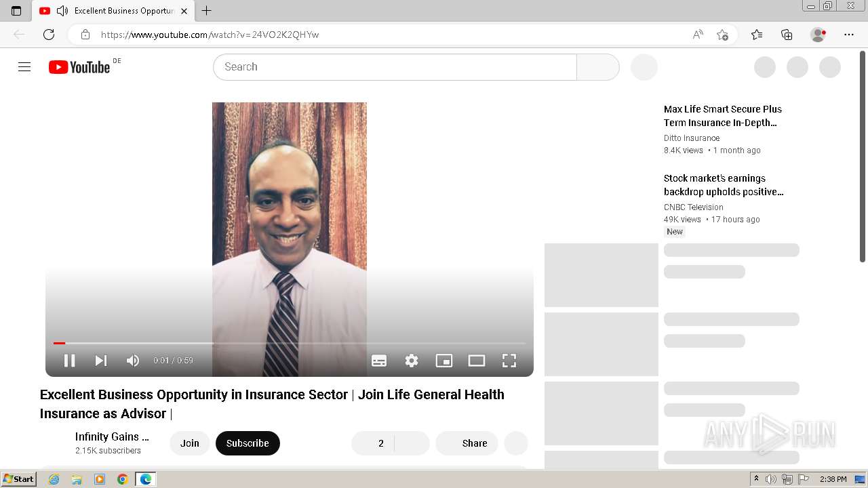Click the browser address bar URL

coord(210,35)
